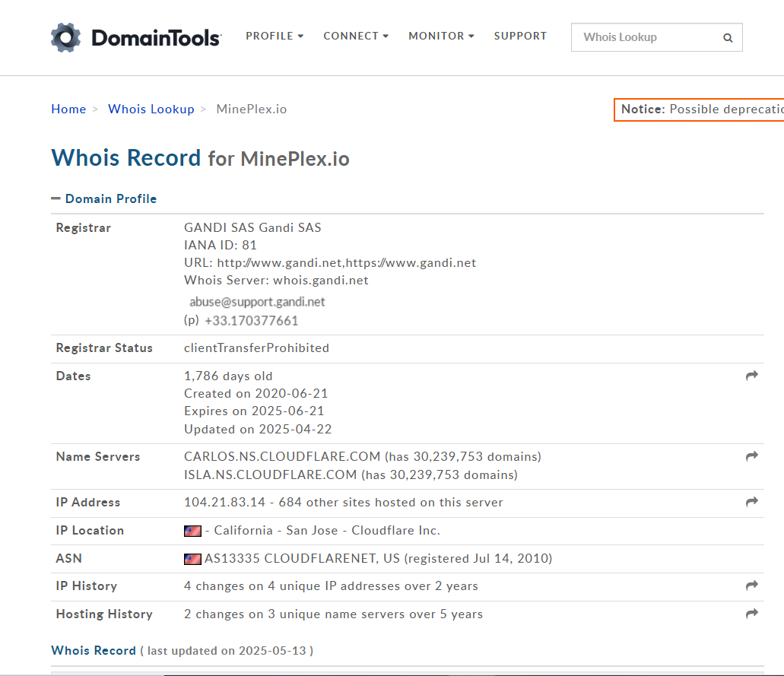The image size is (784, 676).
Task: Open the PROFILE dropdown menu
Action: [275, 36]
